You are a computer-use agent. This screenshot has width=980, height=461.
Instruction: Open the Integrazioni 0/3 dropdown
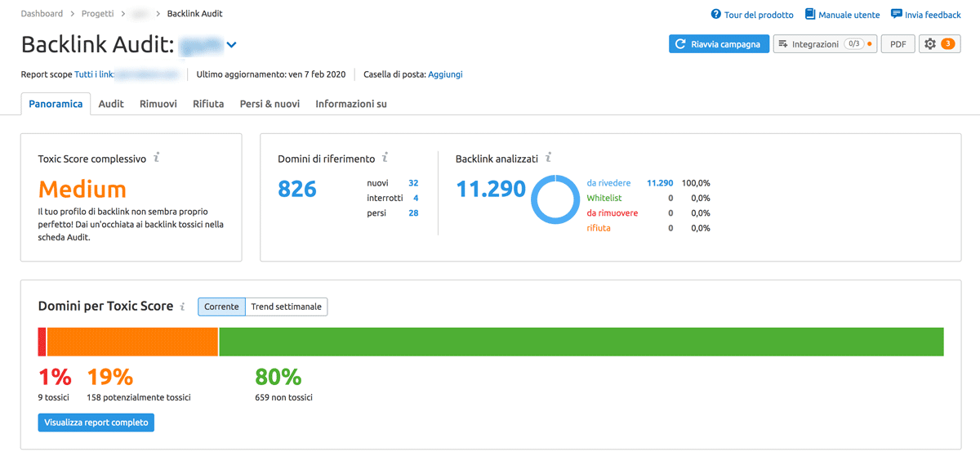point(825,44)
